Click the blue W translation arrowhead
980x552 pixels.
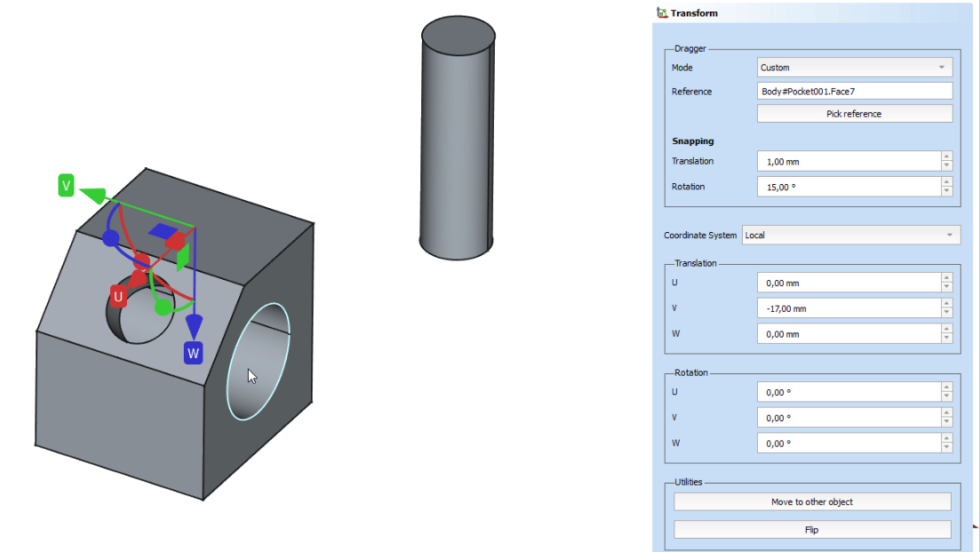[x=195, y=327]
